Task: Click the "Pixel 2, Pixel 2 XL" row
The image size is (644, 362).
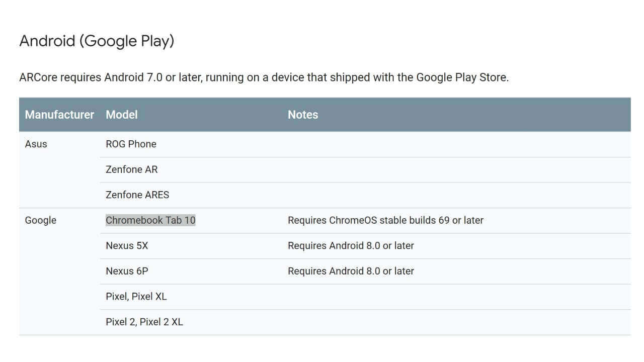Action: click(144, 322)
